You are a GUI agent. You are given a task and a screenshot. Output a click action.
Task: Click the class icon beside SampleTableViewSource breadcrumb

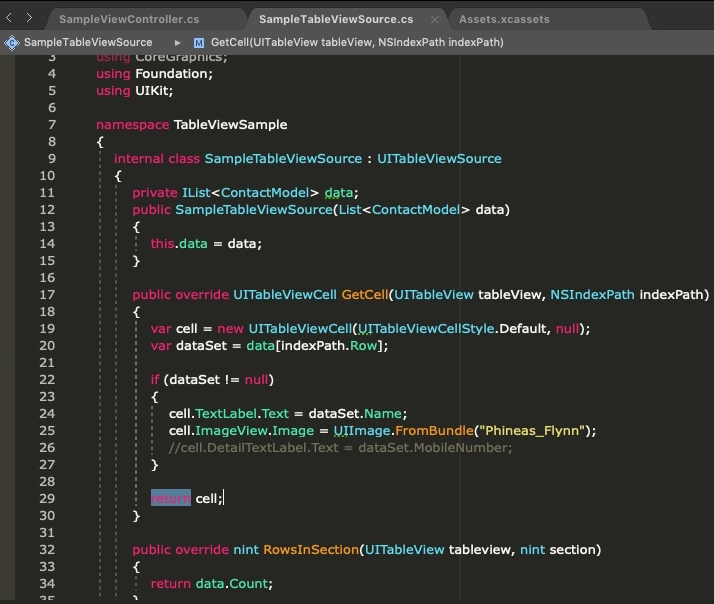coord(12,42)
